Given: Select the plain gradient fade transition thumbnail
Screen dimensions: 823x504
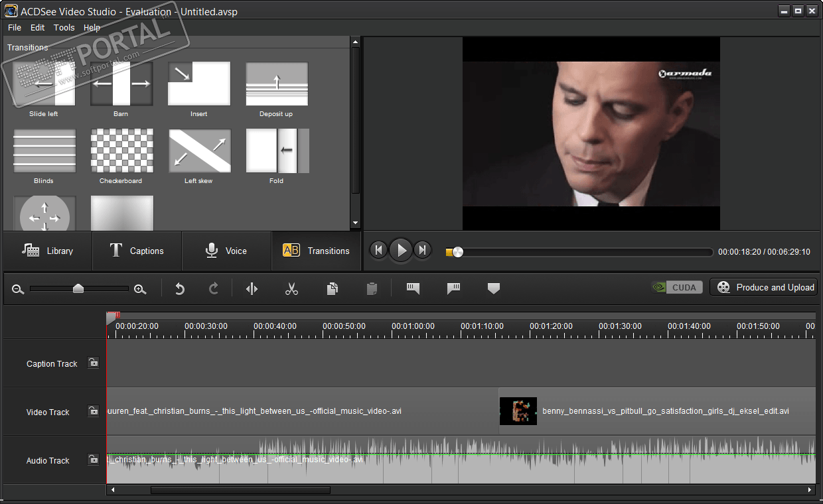Looking at the screenshot, I should point(121,213).
